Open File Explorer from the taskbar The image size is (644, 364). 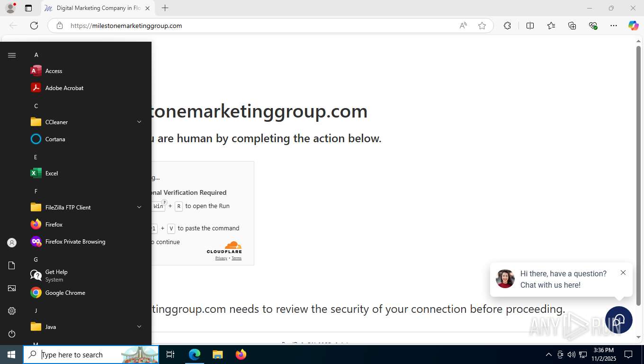[217, 355]
